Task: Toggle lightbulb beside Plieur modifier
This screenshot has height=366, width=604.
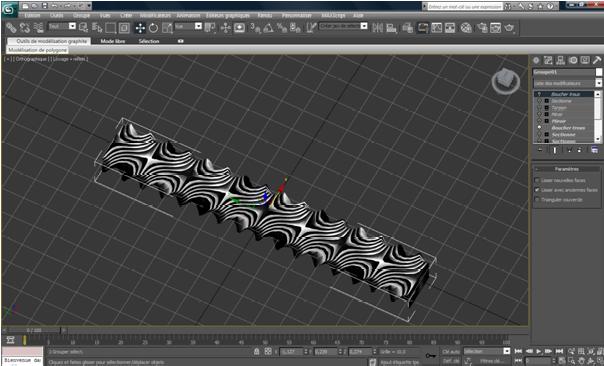Action: 539,121
